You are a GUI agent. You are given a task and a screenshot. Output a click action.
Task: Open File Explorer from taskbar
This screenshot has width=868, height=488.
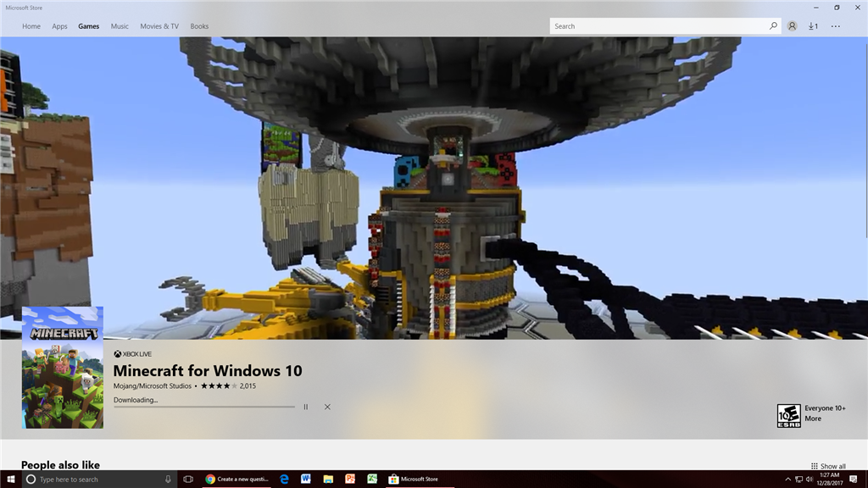(328, 480)
